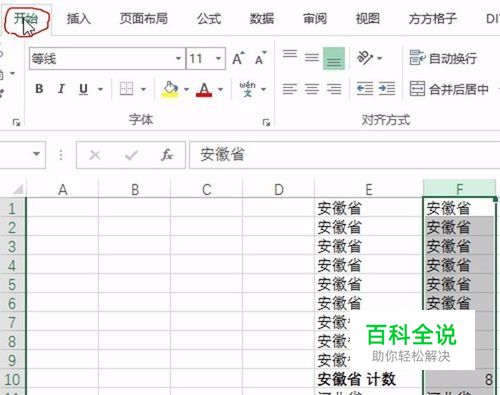The height and width of the screenshot is (395, 500).
Task: Switch to the 公式 tab
Action: coord(209,19)
